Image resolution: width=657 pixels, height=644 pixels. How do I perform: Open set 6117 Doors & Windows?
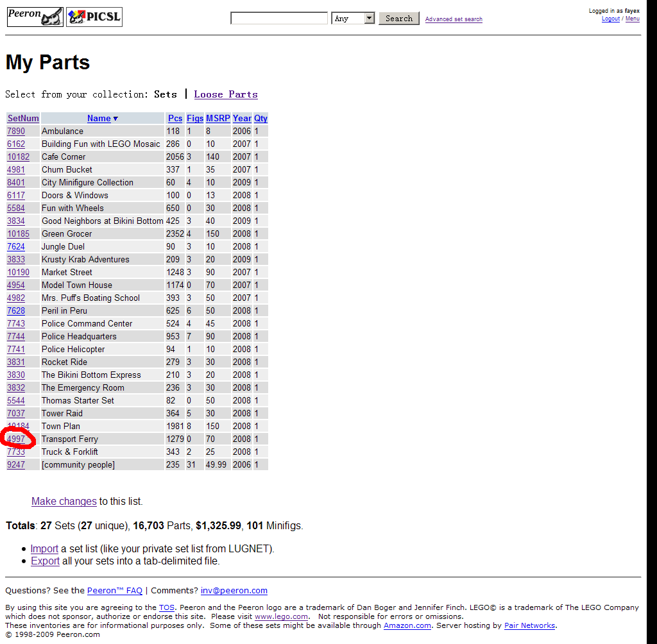tap(16, 195)
